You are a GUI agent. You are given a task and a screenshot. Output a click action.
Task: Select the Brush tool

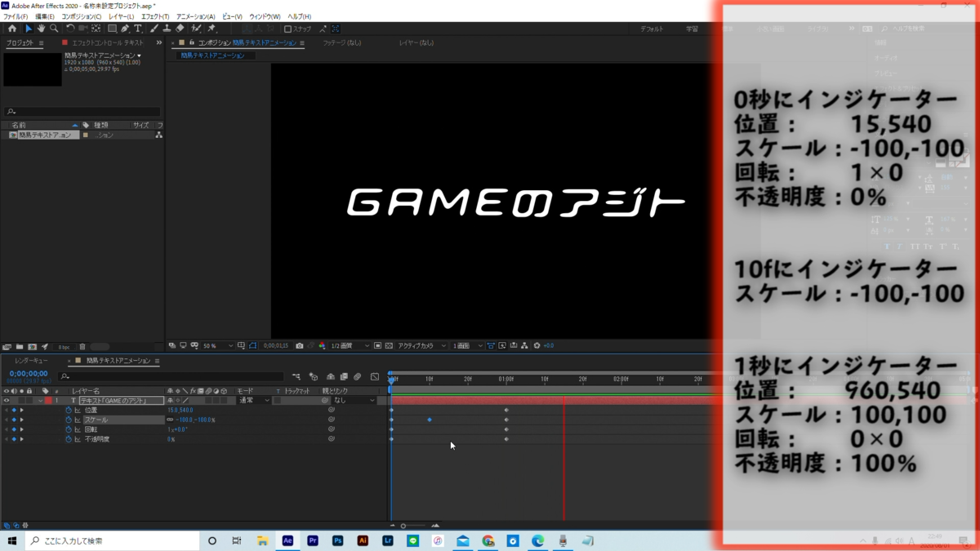coord(154,29)
